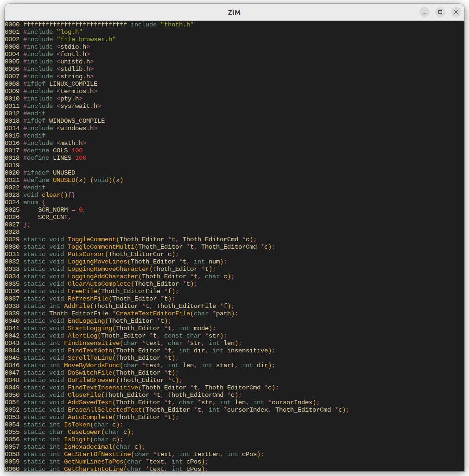469x476 pixels.
Task: Click "file_browser.h" on line 0002
Action: coord(86,39)
